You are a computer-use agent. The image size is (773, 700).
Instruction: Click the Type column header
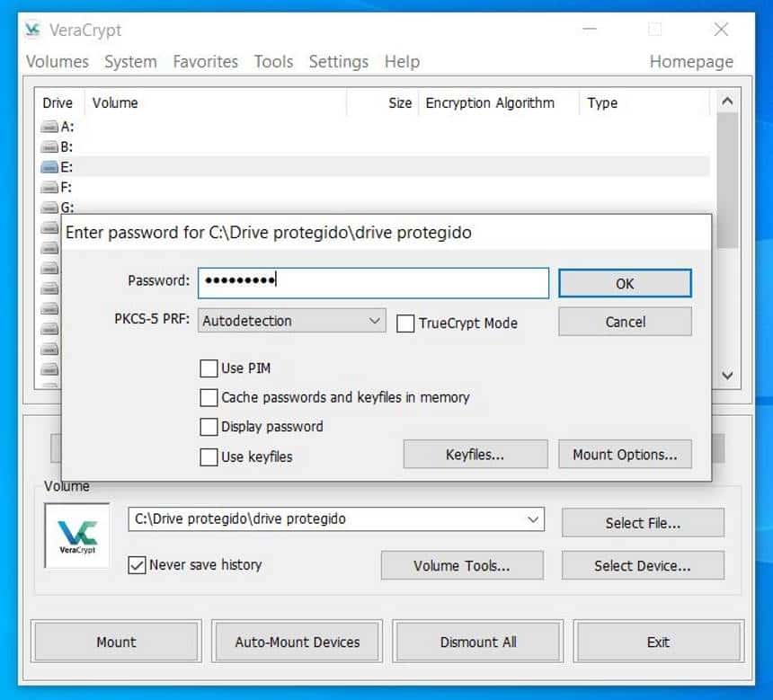tap(644, 102)
